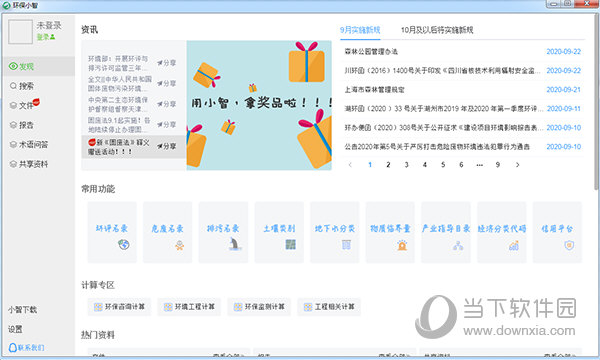The height and width of the screenshot is (360, 600).
Task: Open regulation 上海市森林管理规定
Action: pos(375,90)
